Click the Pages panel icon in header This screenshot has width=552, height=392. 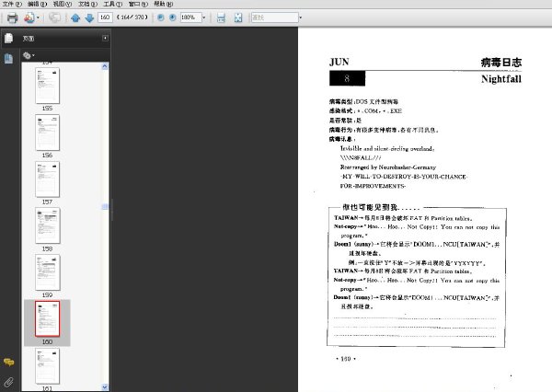pyautogui.click(x=9, y=38)
